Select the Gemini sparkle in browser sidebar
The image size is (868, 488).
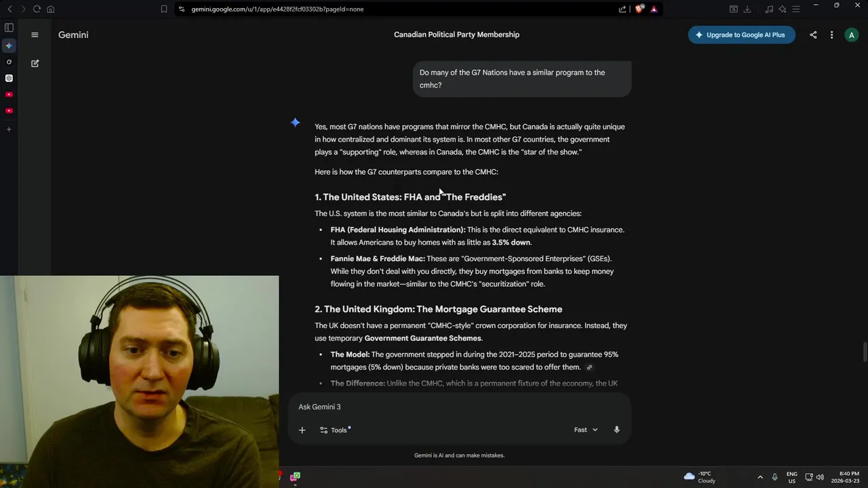click(9, 45)
